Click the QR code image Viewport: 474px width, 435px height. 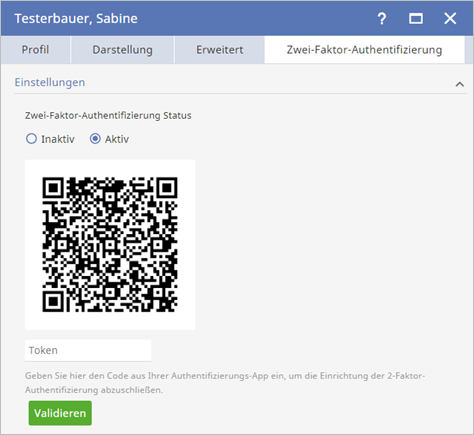click(x=110, y=245)
